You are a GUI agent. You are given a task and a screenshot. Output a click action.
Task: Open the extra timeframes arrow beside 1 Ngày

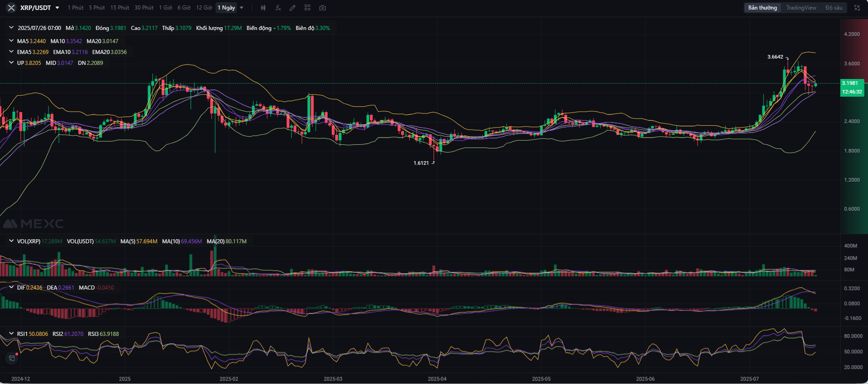[x=241, y=8]
